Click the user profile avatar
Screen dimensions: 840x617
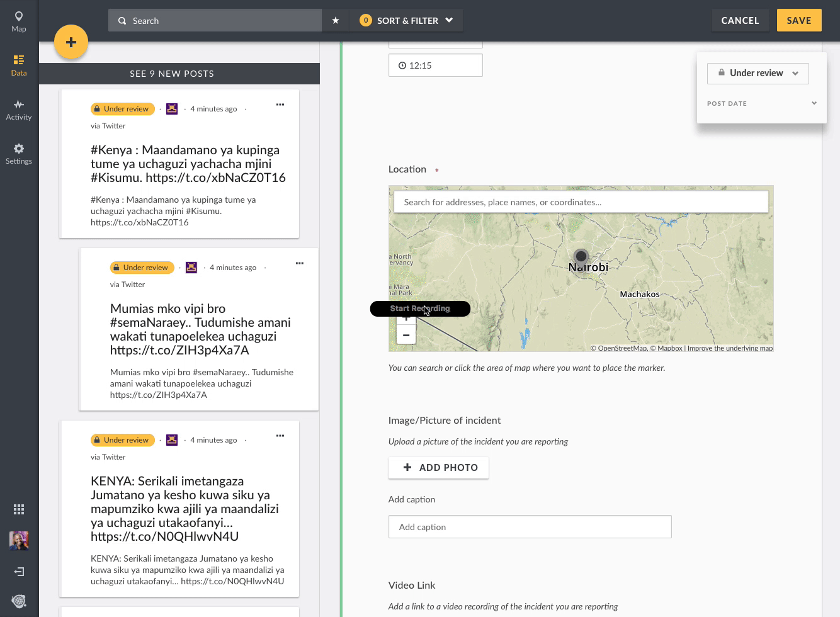[x=19, y=540]
